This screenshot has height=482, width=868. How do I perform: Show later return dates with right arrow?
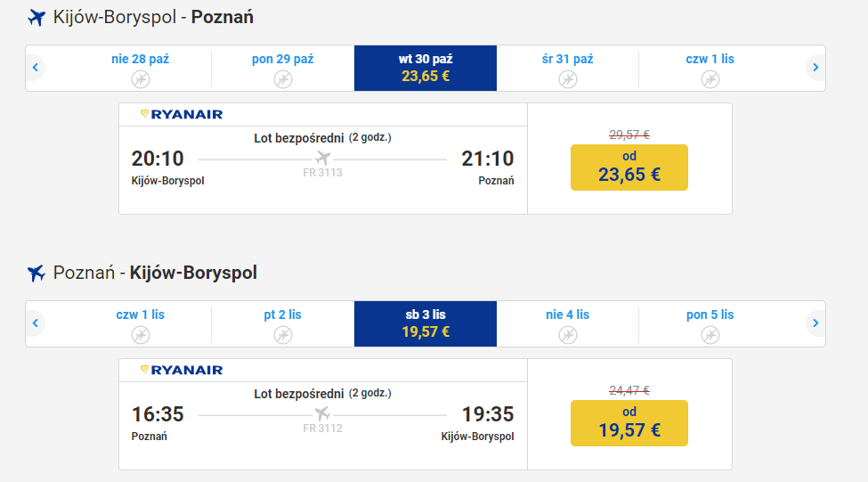815,323
